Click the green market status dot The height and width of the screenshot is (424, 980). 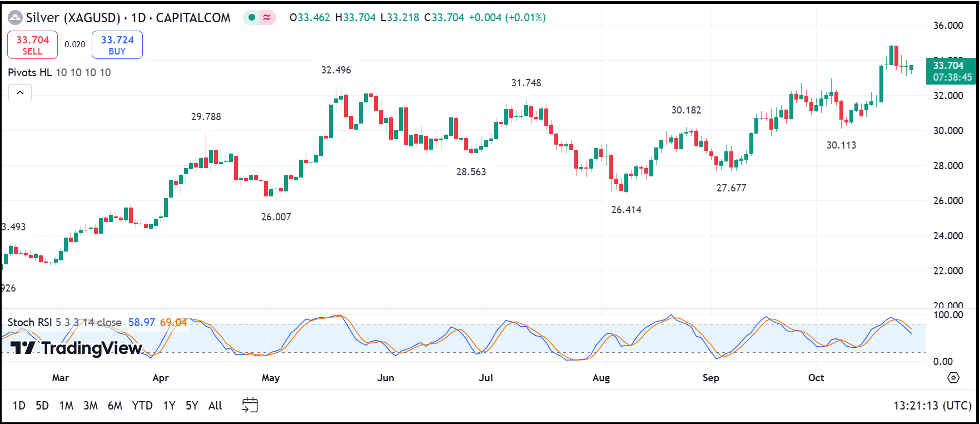252,18
